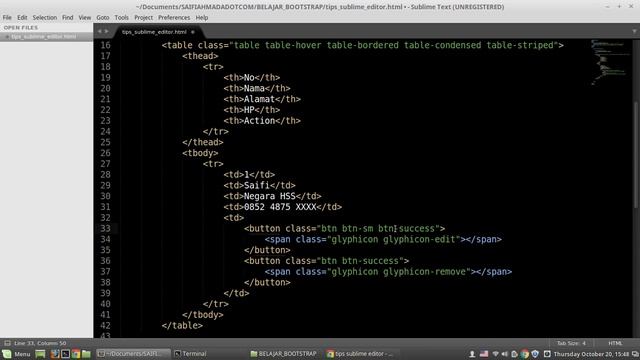The image size is (640, 360).
Task: Open the file manager panel launcher
Action: click(x=86, y=354)
